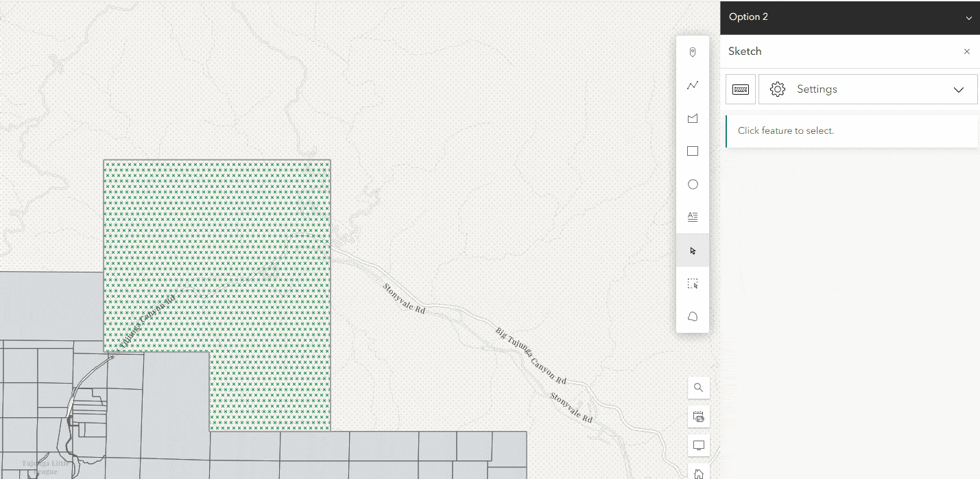Toggle the pointer selection tool
Screen dimensions: 980x479
[x=692, y=250]
